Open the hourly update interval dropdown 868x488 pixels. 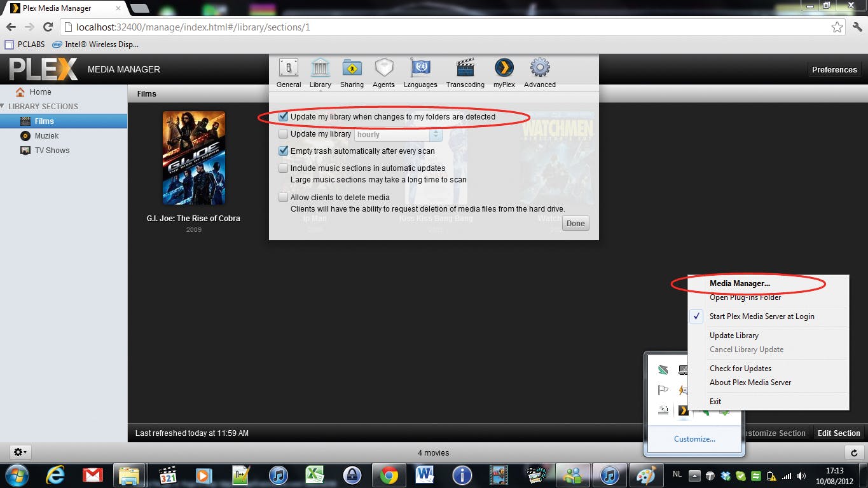click(398, 135)
